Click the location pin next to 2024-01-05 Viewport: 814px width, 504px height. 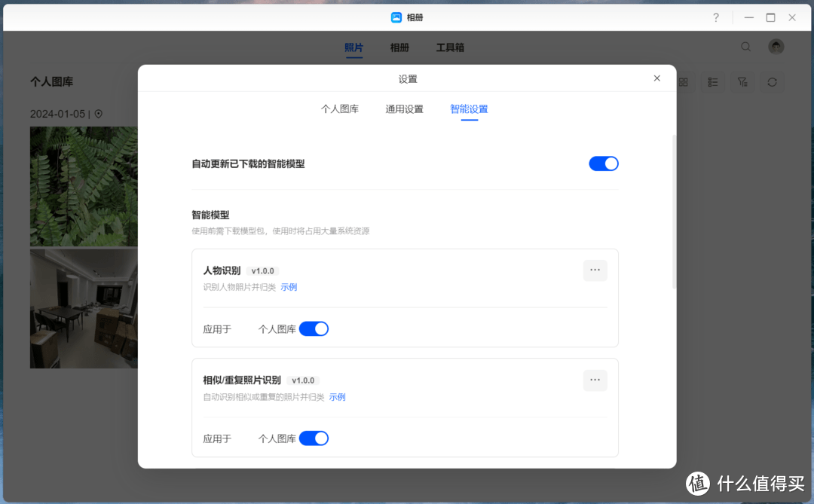click(x=99, y=114)
